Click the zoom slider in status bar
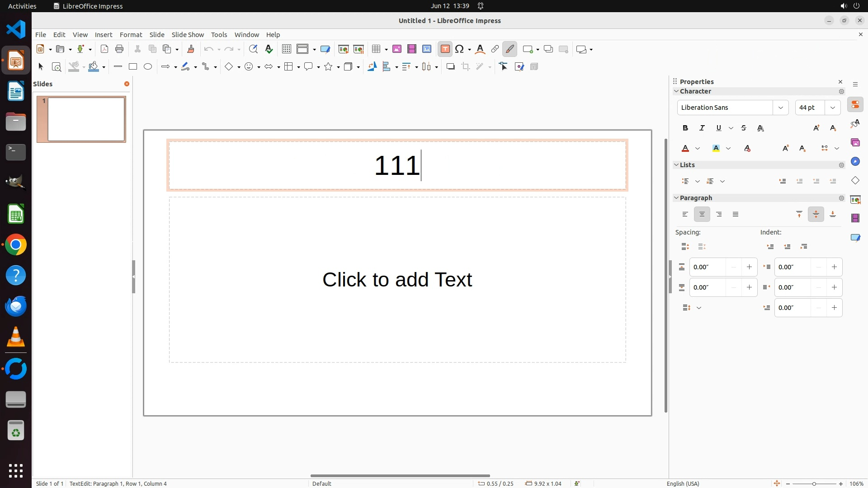The height and width of the screenshot is (488, 868). [814, 484]
